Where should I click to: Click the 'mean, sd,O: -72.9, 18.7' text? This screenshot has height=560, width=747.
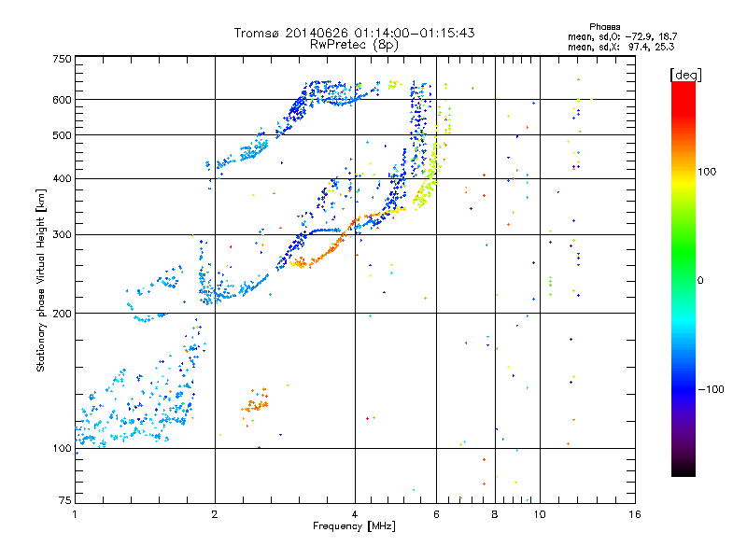[x=622, y=36]
